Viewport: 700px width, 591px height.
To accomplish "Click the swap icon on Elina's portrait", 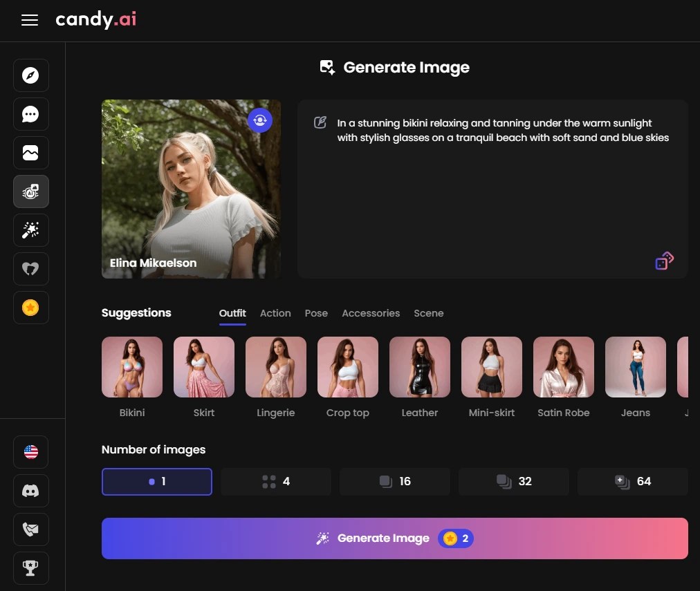I will point(260,120).
